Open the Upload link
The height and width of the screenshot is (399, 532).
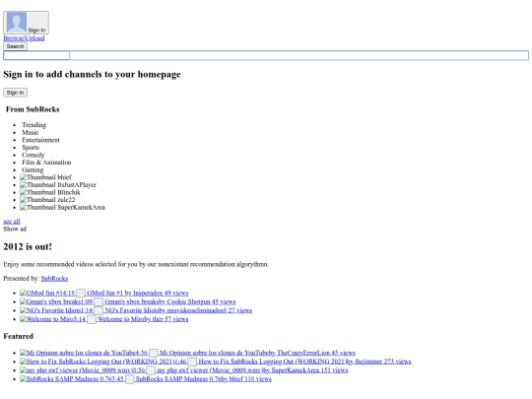pos(34,38)
